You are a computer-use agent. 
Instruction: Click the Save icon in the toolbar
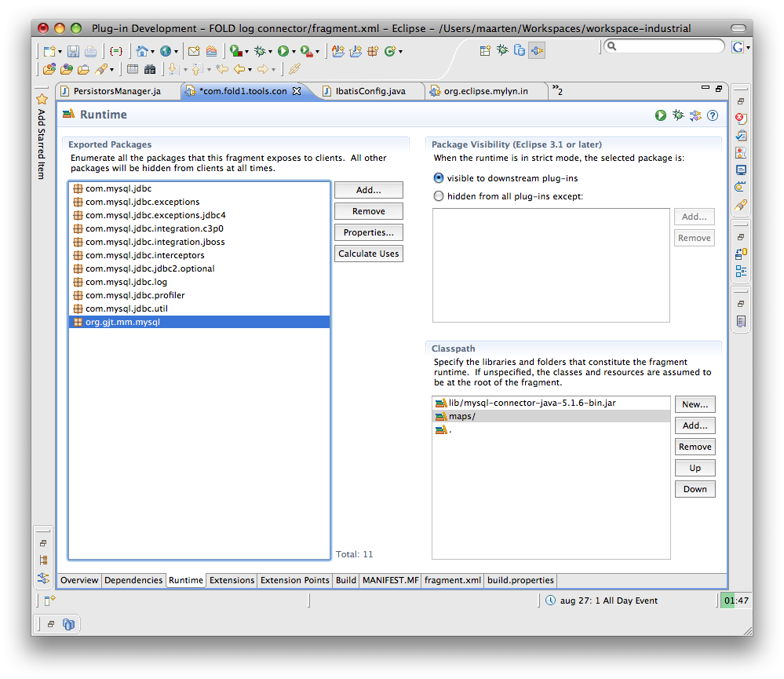pos(74,51)
